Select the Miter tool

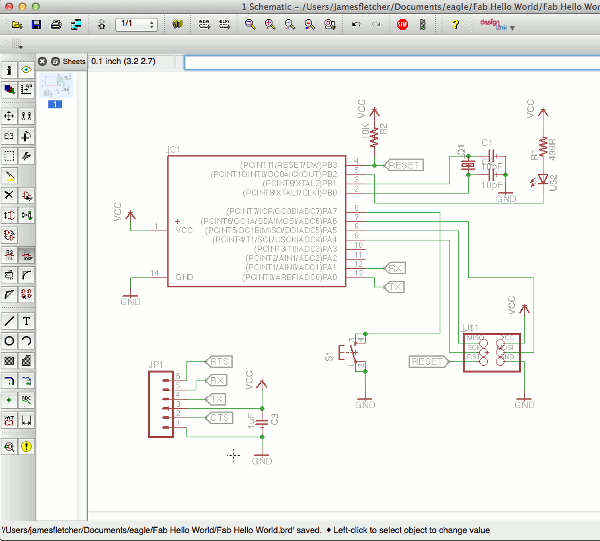click(26, 275)
